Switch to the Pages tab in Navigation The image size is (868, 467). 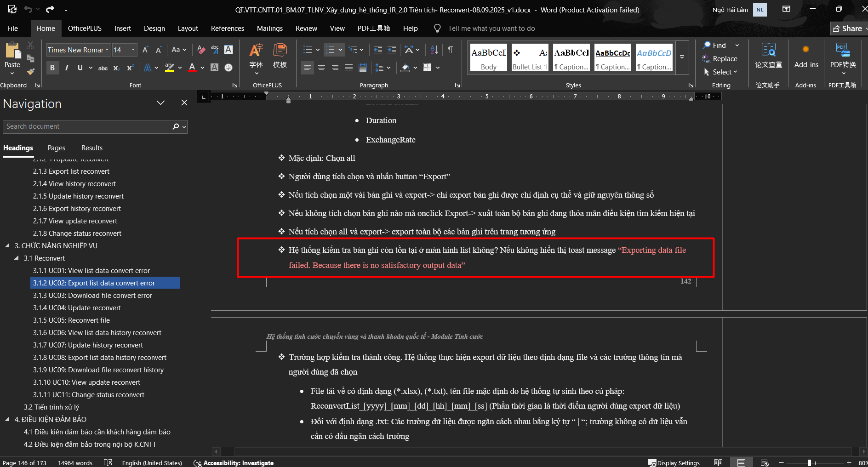[x=57, y=148]
